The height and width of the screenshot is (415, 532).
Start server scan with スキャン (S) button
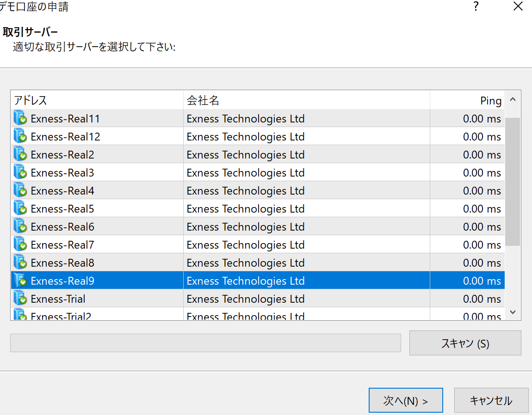click(465, 343)
